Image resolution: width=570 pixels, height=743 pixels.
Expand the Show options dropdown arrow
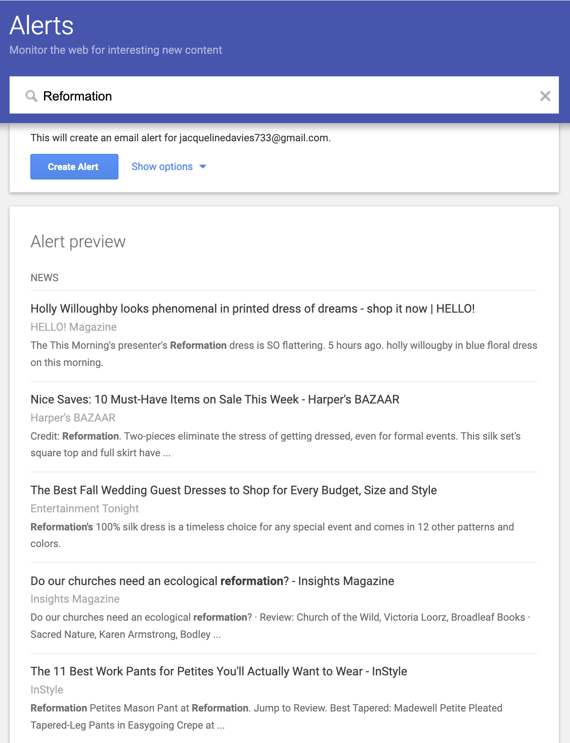[x=203, y=167]
